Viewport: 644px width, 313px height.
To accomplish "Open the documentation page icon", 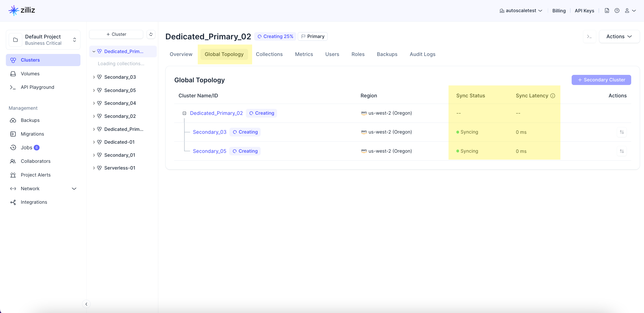I will [607, 11].
